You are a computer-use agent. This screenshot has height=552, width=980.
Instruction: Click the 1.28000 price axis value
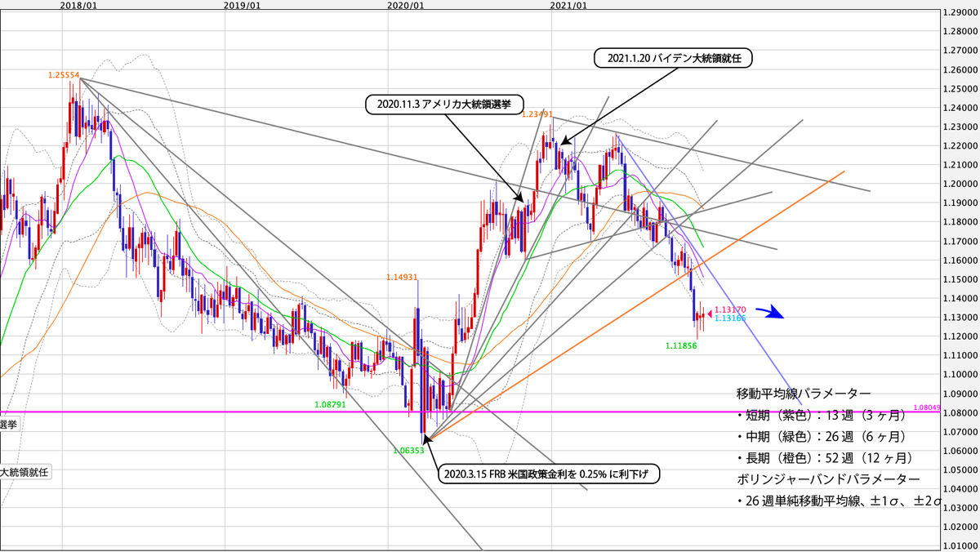961,32
